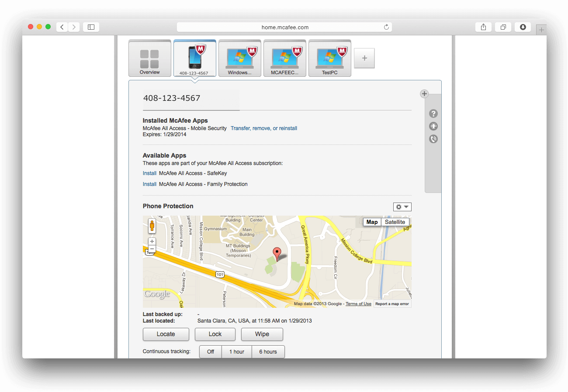This screenshot has height=392, width=568.
Task: Click the Wipe button
Action: [x=262, y=334]
